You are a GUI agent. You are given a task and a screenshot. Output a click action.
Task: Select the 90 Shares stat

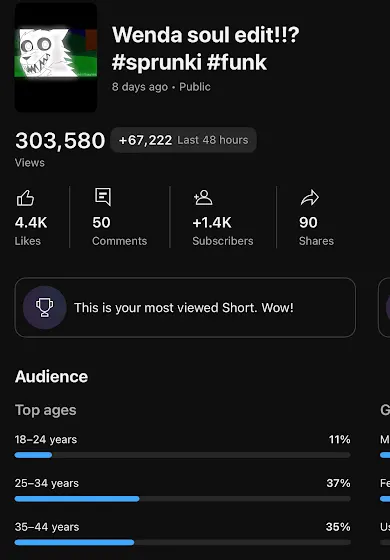(316, 231)
